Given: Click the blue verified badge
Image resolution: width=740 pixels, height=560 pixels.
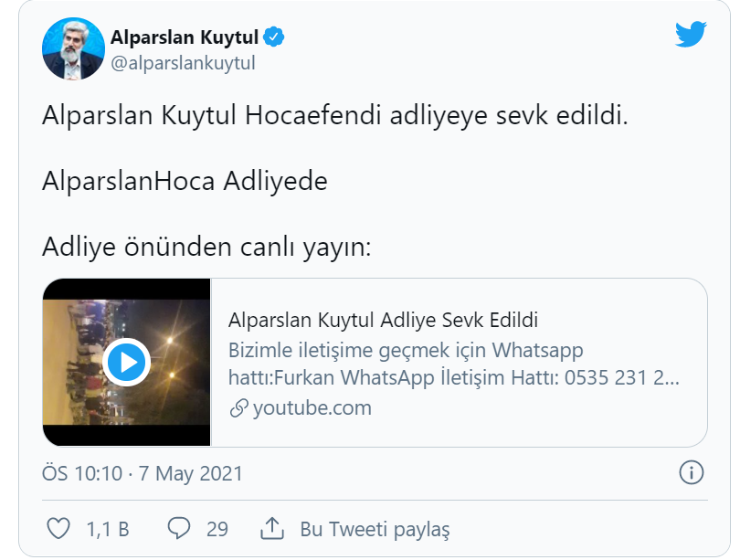Looking at the screenshot, I should (273, 37).
